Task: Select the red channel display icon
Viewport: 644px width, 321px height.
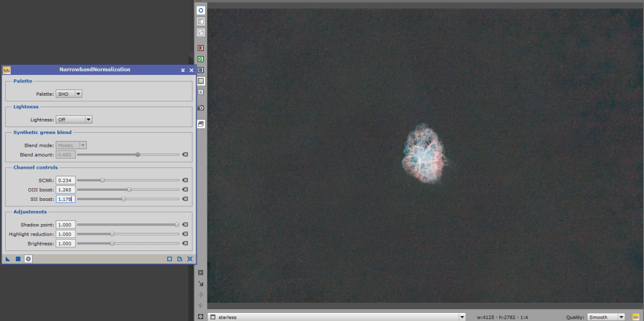Action: point(201,48)
